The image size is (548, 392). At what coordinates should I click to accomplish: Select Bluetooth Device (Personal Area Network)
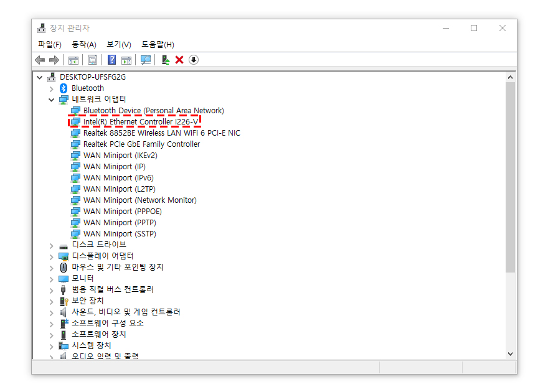click(153, 111)
